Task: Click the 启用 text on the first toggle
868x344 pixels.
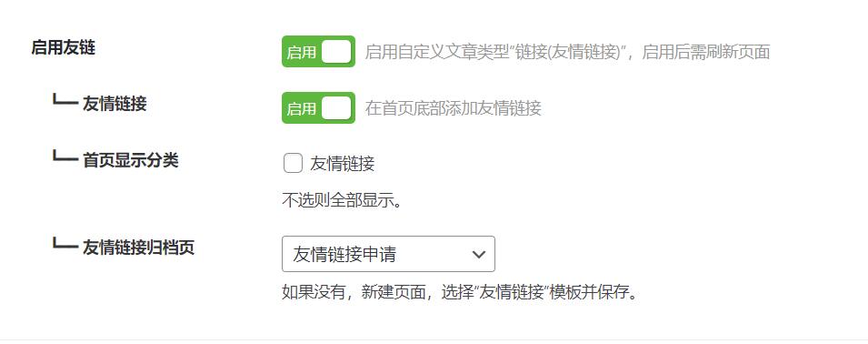Action: click(x=301, y=52)
